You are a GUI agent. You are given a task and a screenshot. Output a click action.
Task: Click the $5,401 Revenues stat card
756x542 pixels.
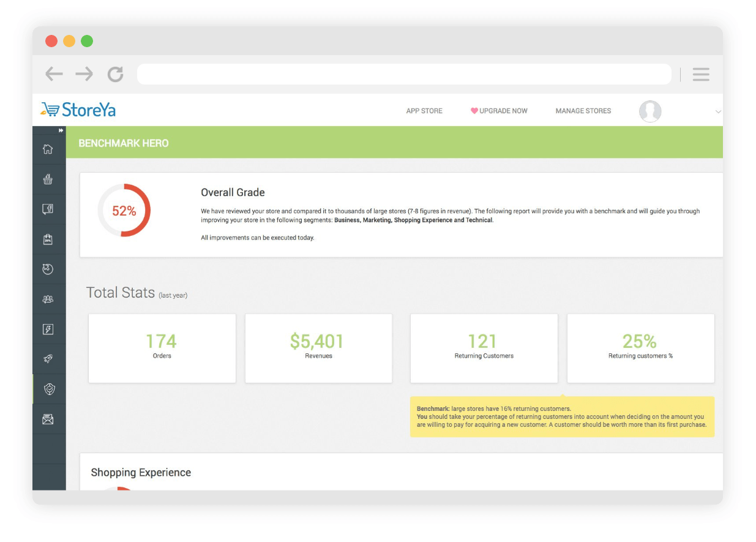click(318, 348)
